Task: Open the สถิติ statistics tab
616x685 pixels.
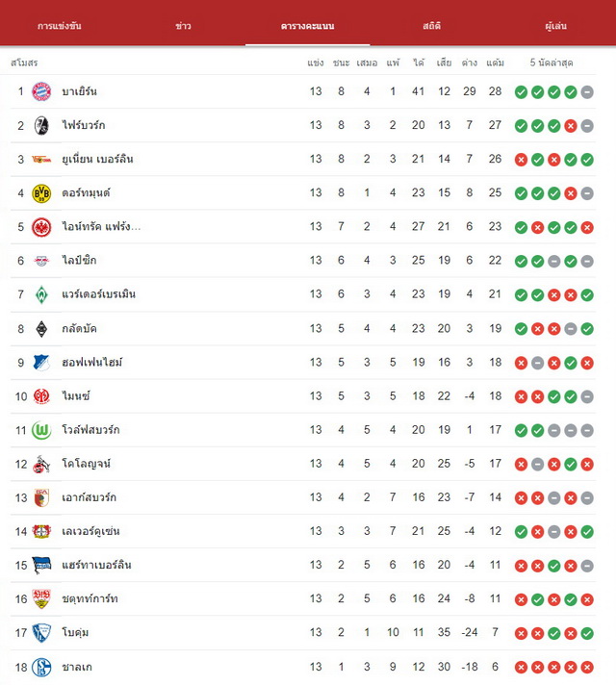Action: (431, 26)
